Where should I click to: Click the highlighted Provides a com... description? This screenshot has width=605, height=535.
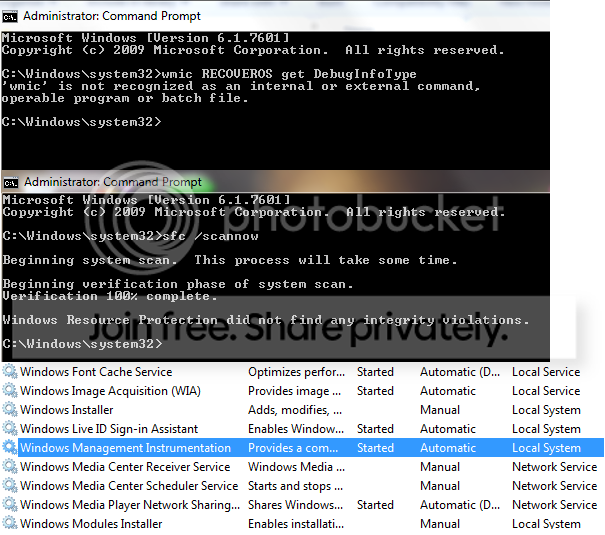coord(293,448)
